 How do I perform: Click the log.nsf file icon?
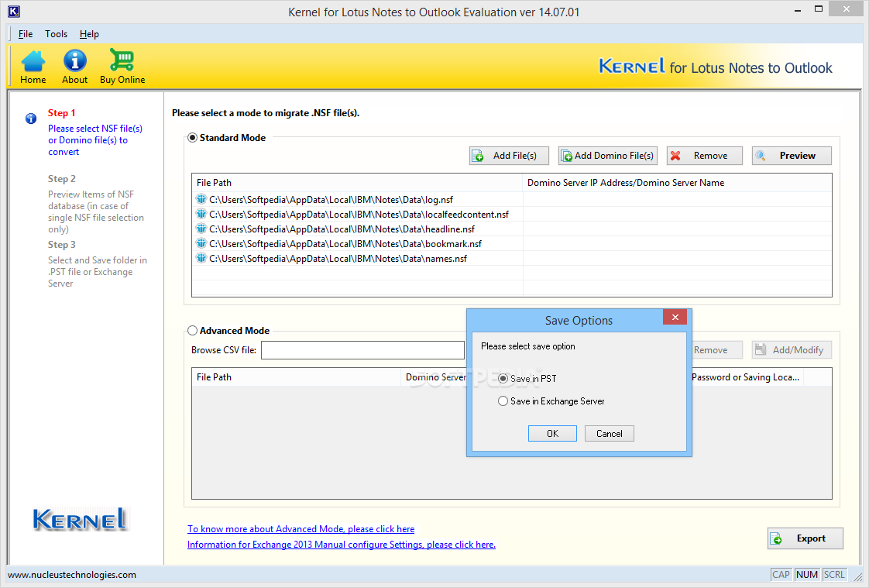point(201,199)
